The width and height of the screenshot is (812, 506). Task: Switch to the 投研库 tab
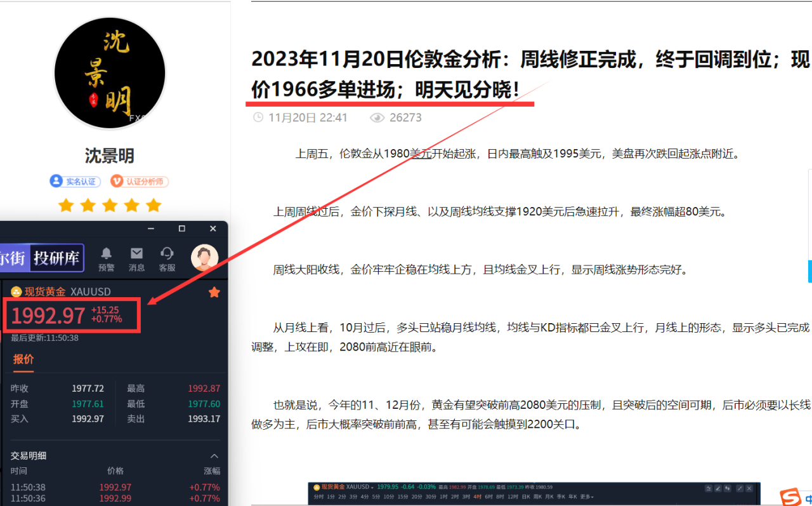pyautogui.click(x=58, y=258)
